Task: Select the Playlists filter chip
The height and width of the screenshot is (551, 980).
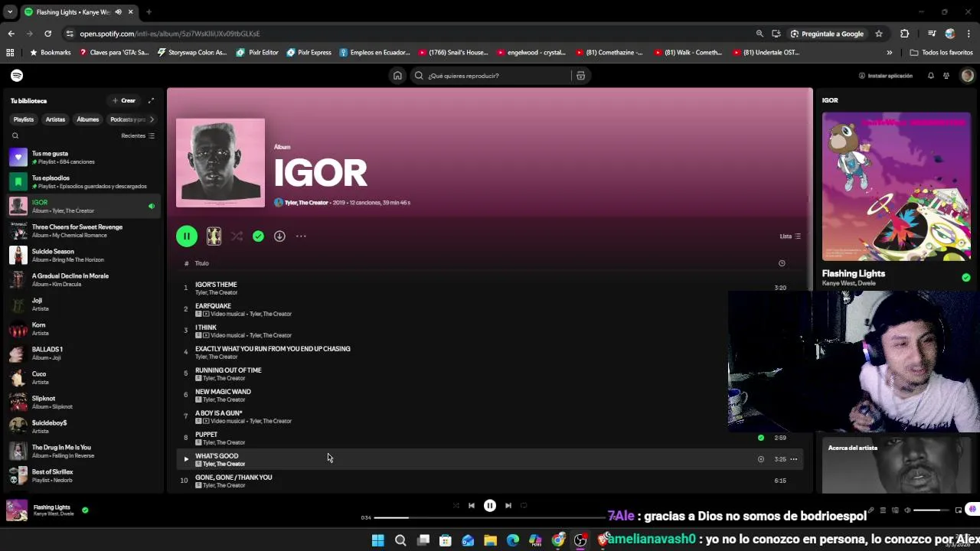Action: pyautogui.click(x=24, y=119)
